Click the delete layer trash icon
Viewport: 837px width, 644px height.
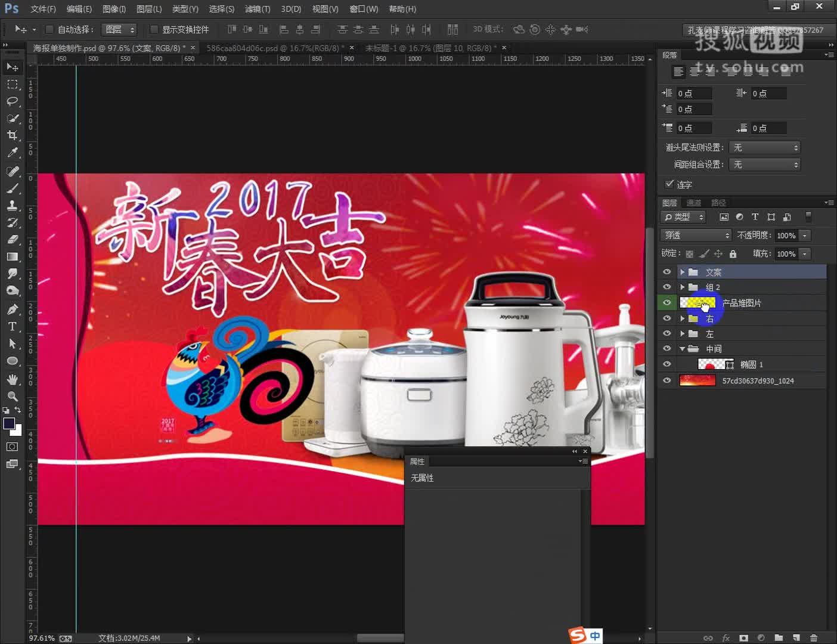[813, 637]
